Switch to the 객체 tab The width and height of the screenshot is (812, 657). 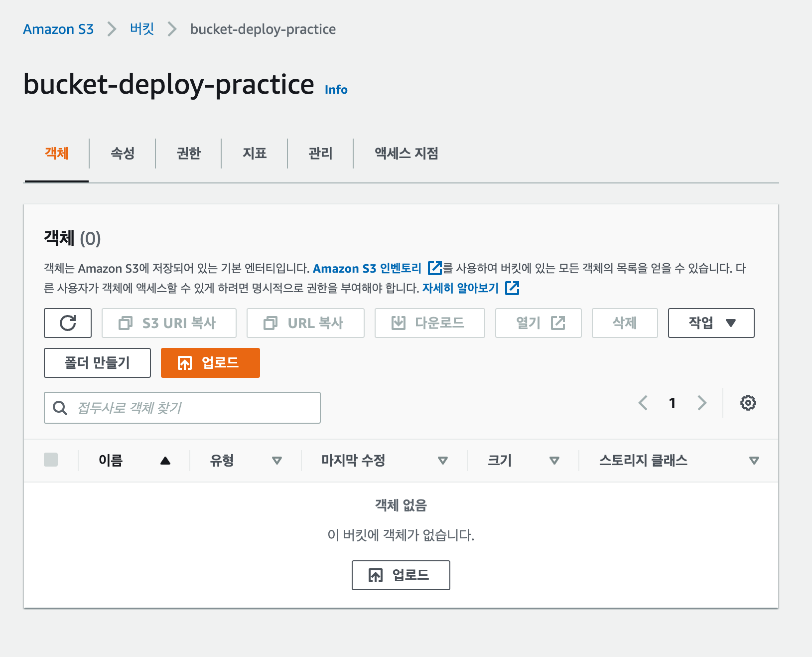click(57, 154)
